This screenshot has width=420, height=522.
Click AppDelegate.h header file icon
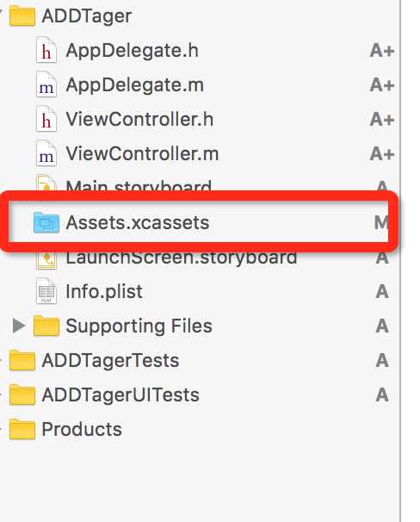click(46, 51)
